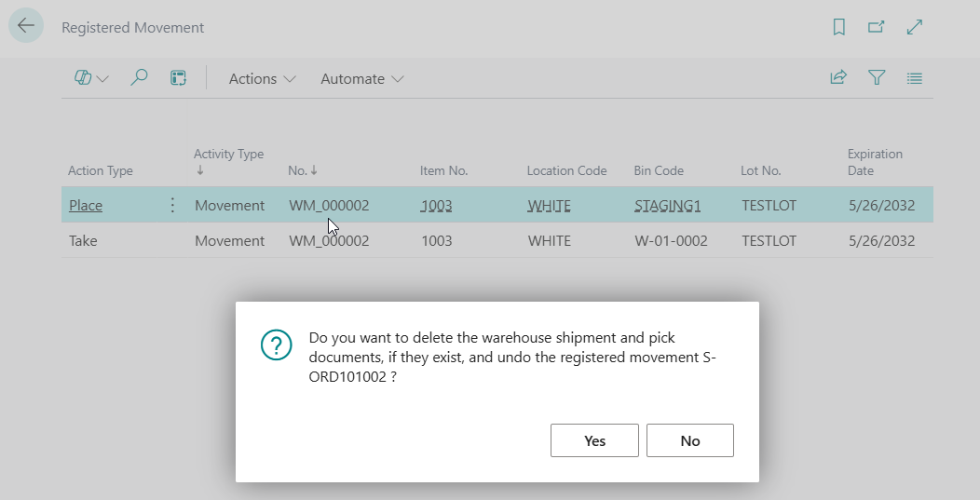Click the search magnifier icon
This screenshot has height=500, width=980.
(x=139, y=79)
